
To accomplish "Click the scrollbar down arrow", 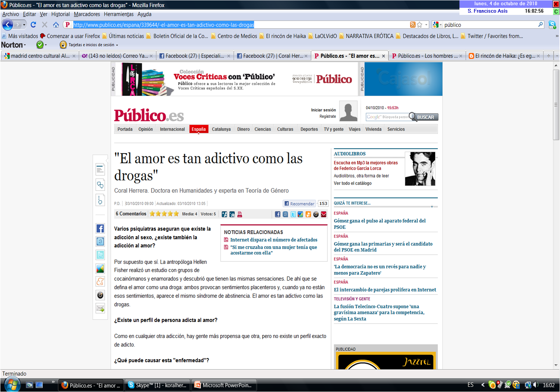I will 556,366.
